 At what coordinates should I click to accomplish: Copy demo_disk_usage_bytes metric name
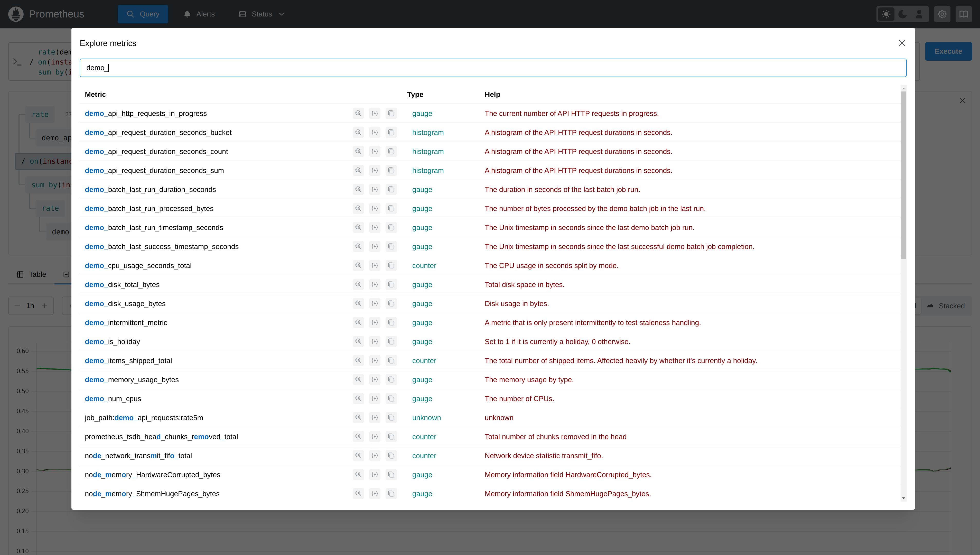391,303
